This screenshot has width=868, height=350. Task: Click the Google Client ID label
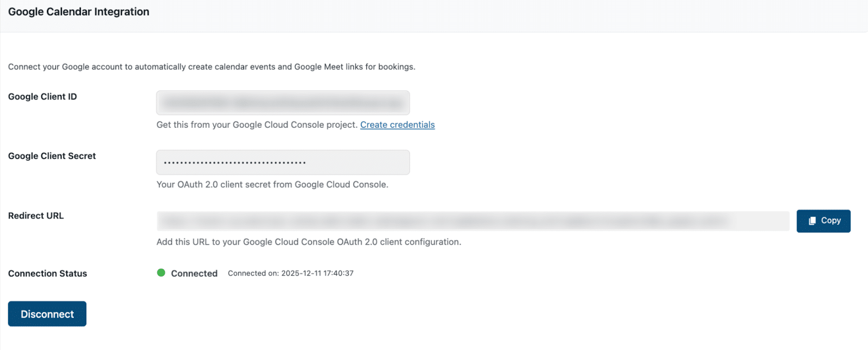42,96
